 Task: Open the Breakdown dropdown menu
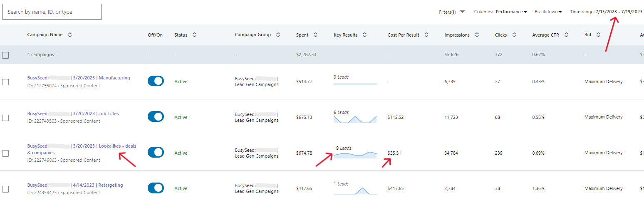click(548, 12)
